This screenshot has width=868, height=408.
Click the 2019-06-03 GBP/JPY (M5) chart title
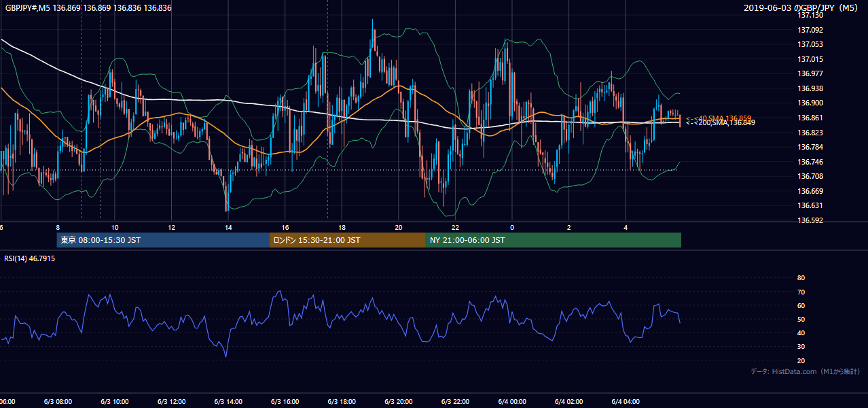pos(802,8)
